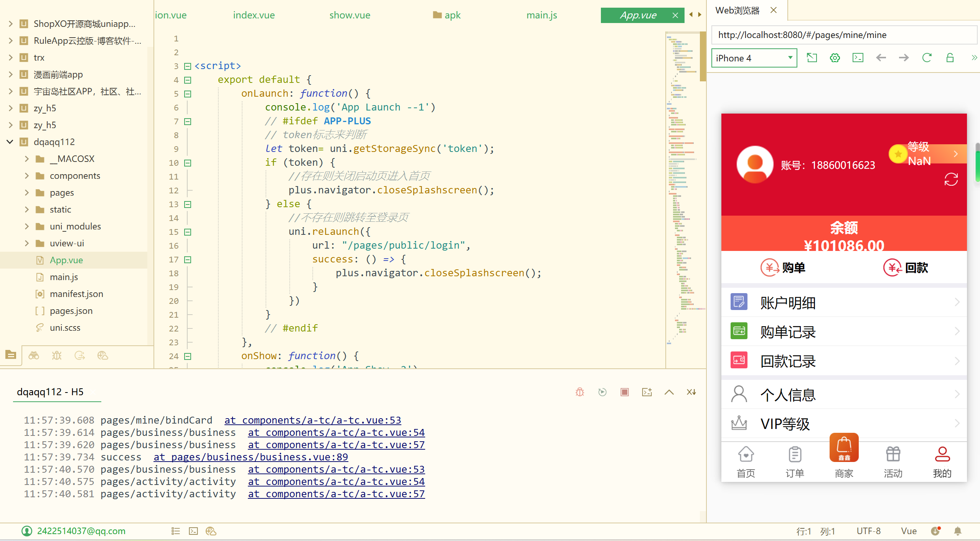
Task: Collapse code fold marker at line 5
Action: [x=188, y=94]
